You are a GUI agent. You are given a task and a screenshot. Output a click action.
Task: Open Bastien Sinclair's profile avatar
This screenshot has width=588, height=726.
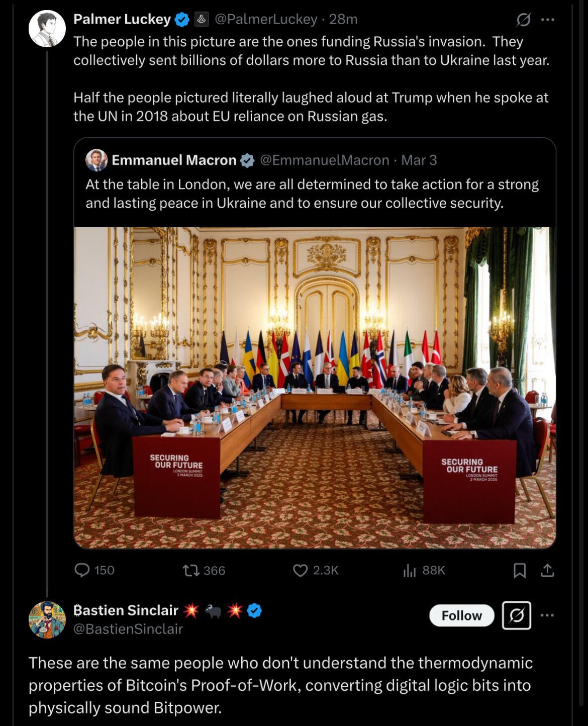(47, 620)
